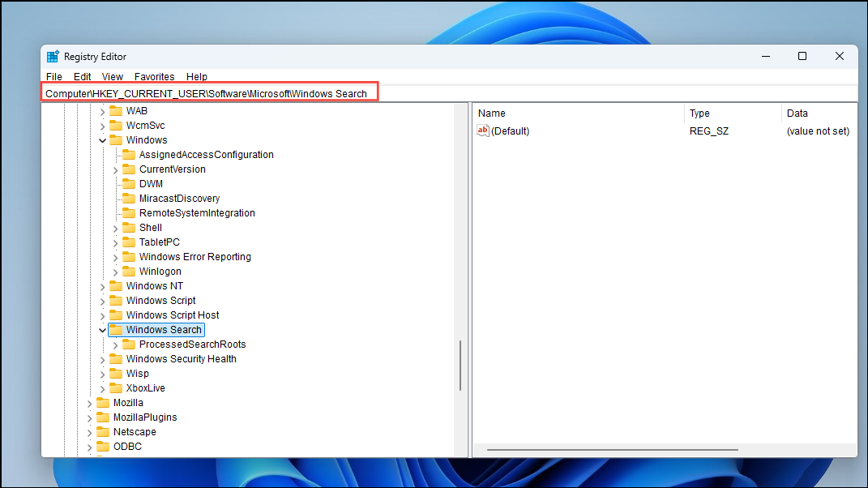Click the Wisp folder icon

[x=116, y=374]
